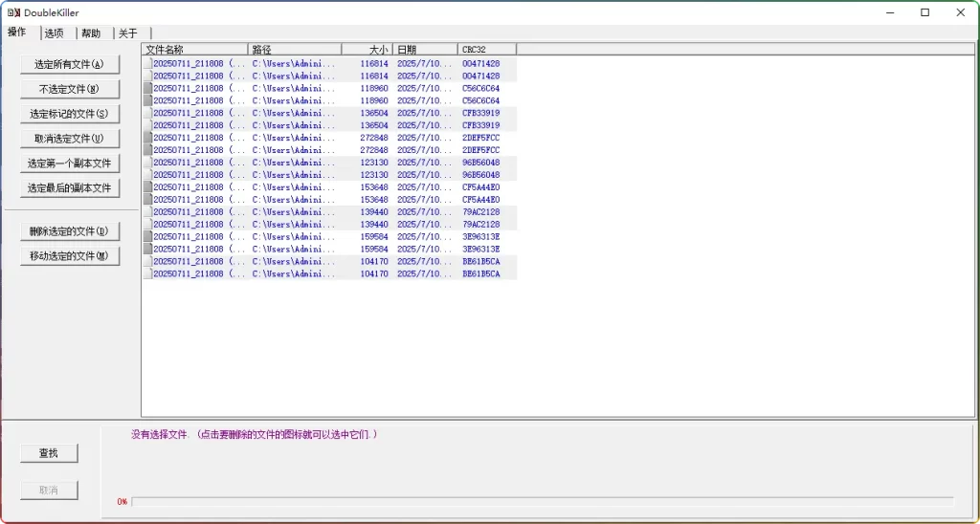980x524 pixels.
Task: Click size cell 272848 in first 2DEF5FCC row
Action: click(x=374, y=138)
